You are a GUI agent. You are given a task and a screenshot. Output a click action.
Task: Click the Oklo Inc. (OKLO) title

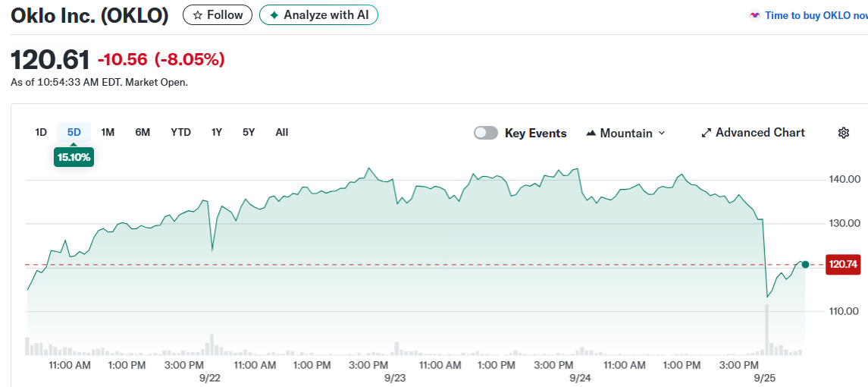tap(89, 15)
